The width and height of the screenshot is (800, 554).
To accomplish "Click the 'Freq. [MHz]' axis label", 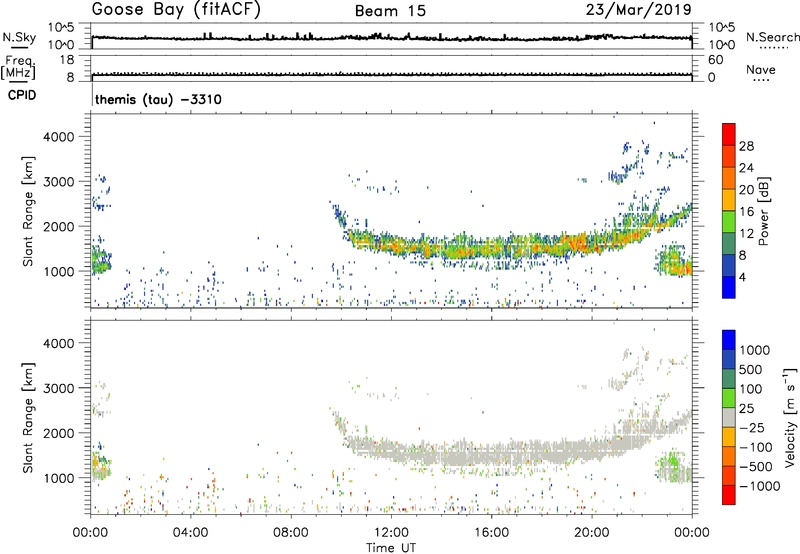I will [x=18, y=68].
